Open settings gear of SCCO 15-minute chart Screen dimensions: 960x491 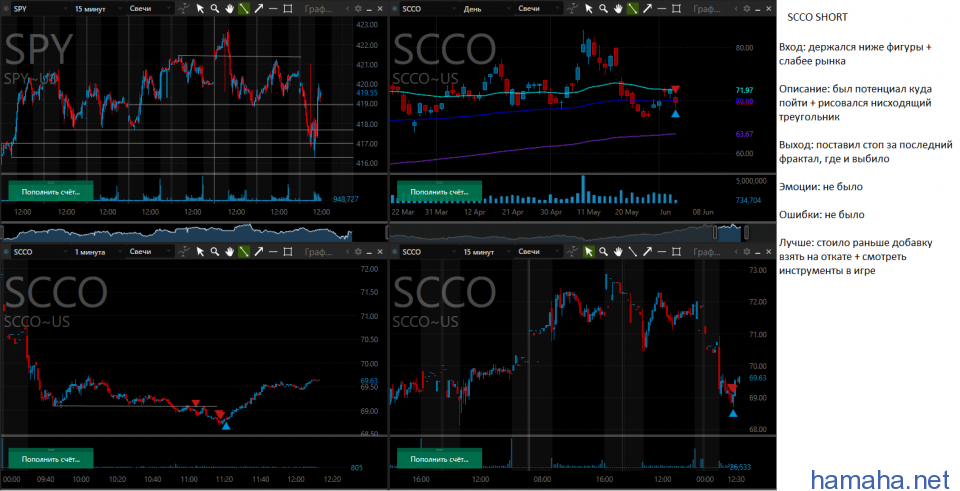pos(746,251)
